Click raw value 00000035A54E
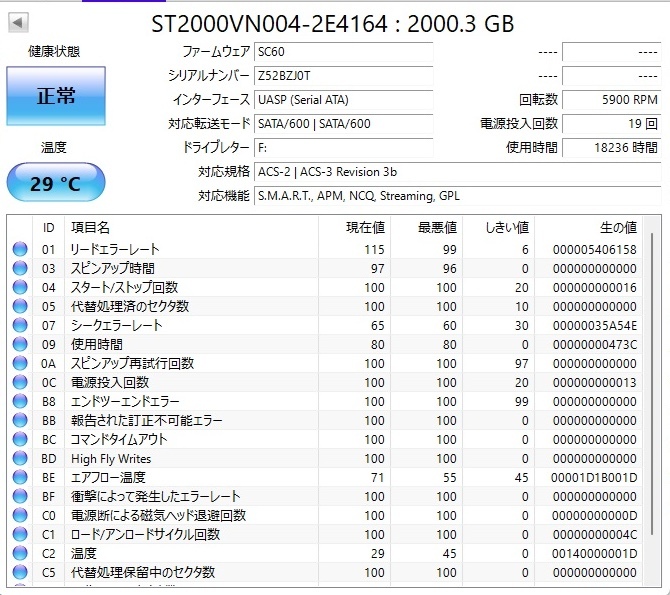Screen dimensions: 670x595 click(594, 325)
